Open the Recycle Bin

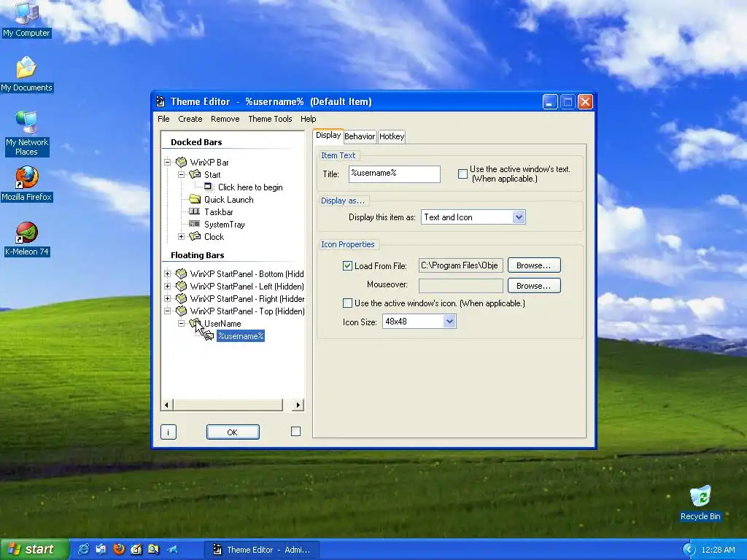[700, 503]
